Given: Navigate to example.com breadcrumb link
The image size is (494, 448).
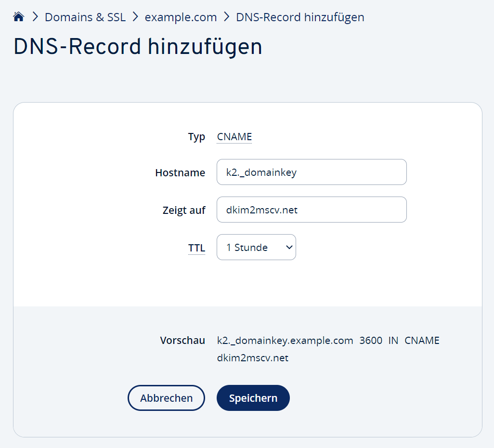Looking at the screenshot, I should pyautogui.click(x=181, y=17).
